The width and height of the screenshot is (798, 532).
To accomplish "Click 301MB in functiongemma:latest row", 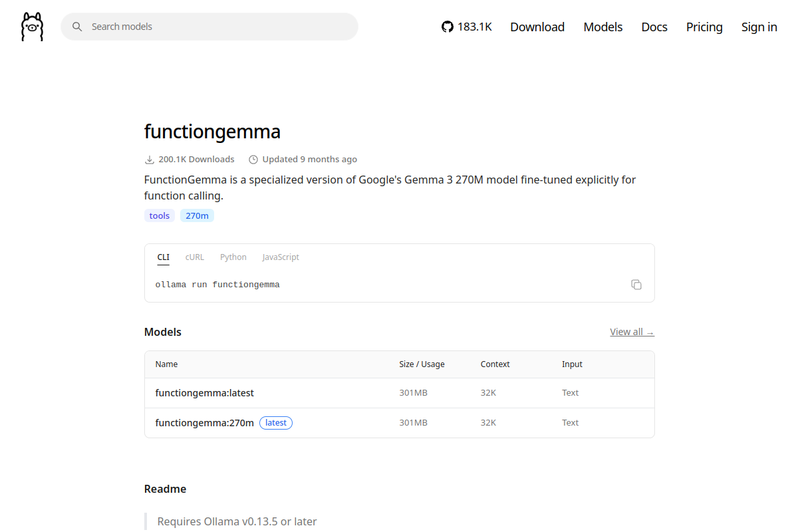I will coord(413,393).
